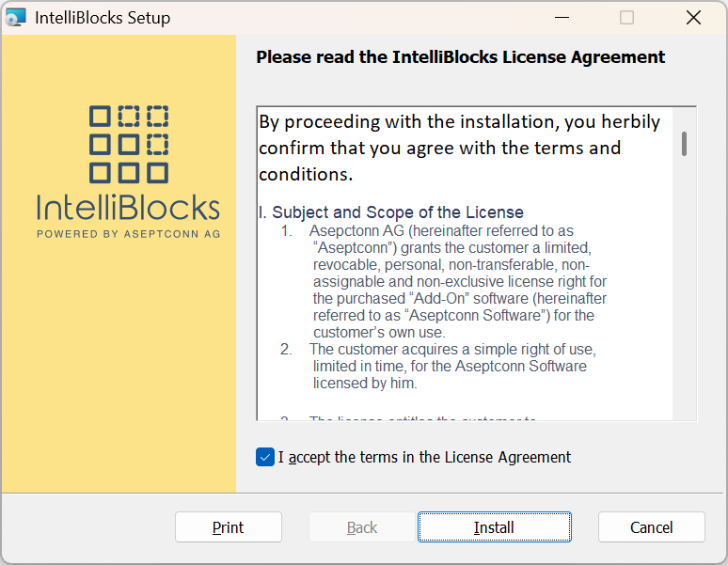Start installation with the Install button

pyautogui.click(x=494, y=527)
